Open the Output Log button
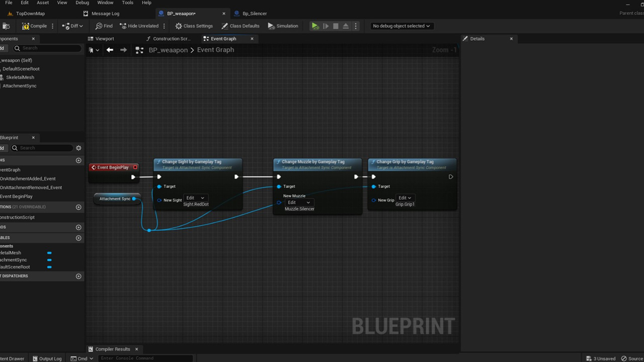Image resolution: width=644 pixels, height=362 pixels. tap(47, 358)
